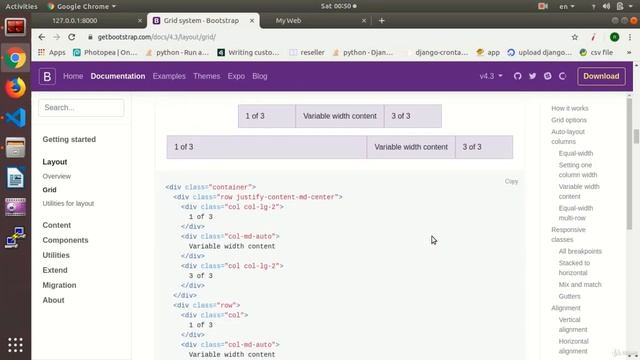Image resolution: width=640 pixels, height=360 pixels.
Task: Show overflow bookmarks chevron
Action: [629, 52]
